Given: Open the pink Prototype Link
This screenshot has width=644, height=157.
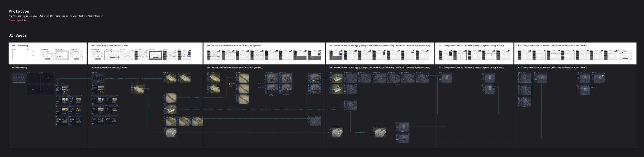Looking at the screenshot, I should pyautogui.click(x=18, y=20).
